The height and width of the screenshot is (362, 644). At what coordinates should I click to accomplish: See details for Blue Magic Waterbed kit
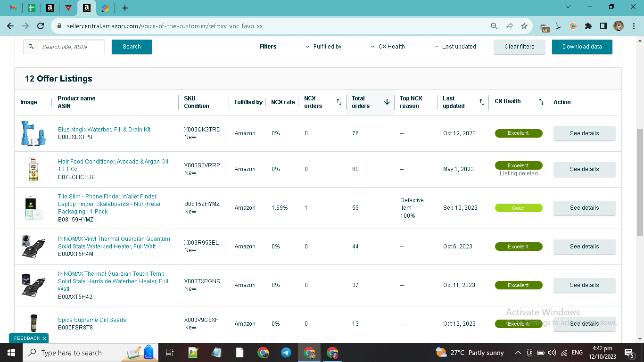584,133
